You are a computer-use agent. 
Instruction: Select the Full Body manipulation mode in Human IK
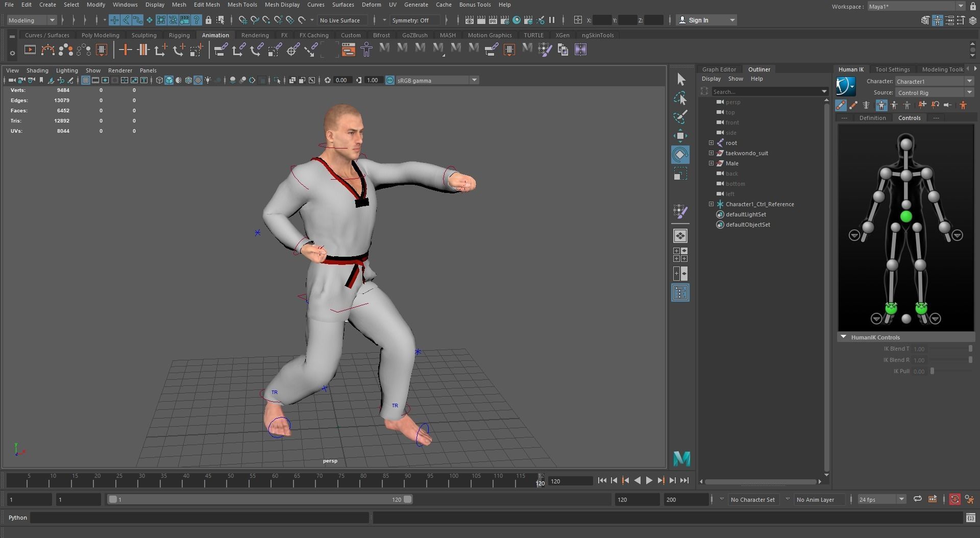coord(881,106)
